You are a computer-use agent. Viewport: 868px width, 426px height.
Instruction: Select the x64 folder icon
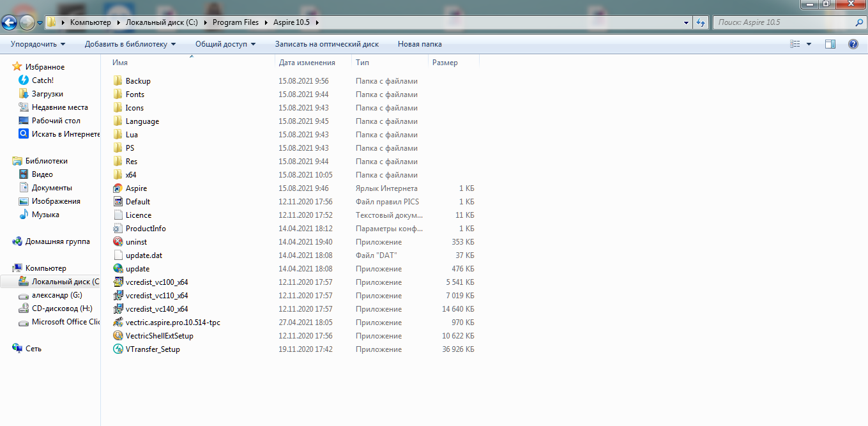(118, 175)
